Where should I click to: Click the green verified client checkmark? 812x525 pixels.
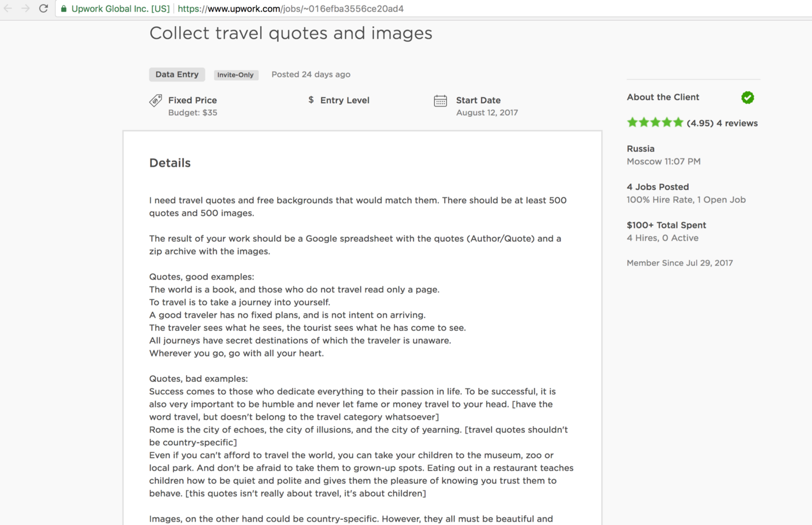coord(748,97)
